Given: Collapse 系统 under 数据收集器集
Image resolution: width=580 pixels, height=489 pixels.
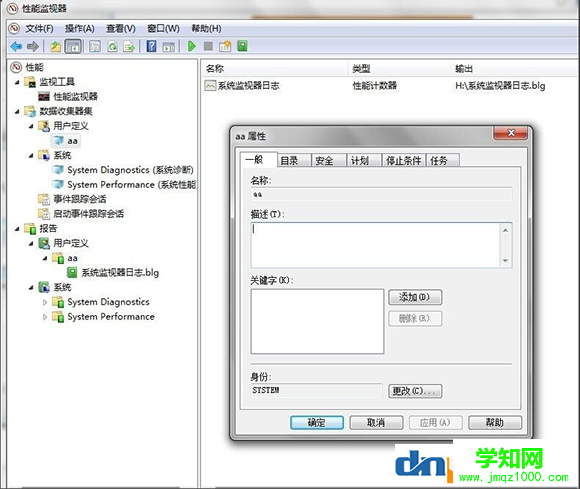Looking at the screenshot, I should (x=31, y=156).
